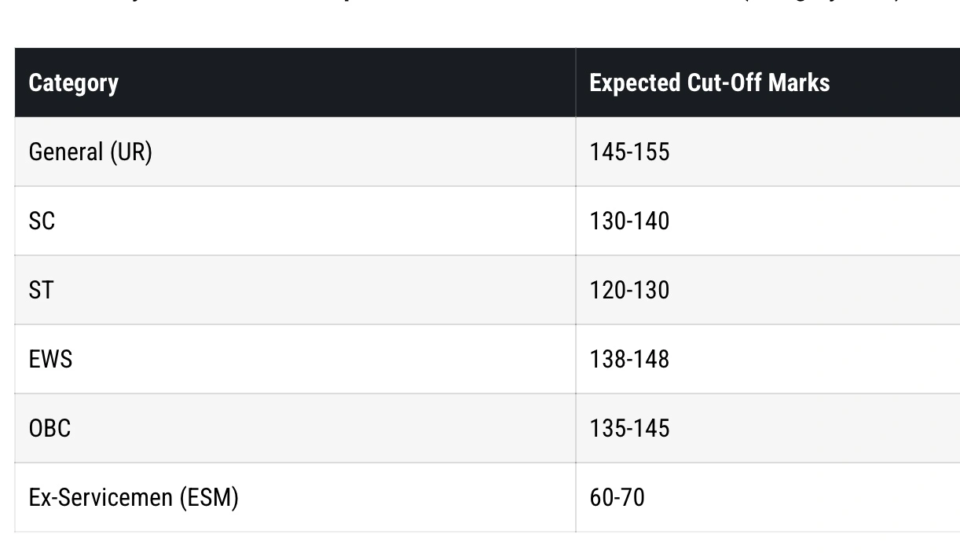Click the Category column header

(73, 82)
